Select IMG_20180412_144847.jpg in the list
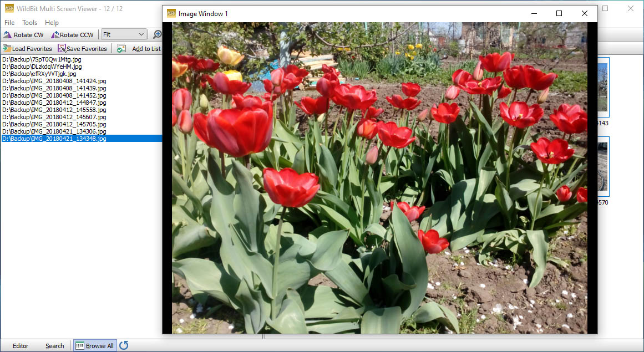Image resolution: width=644 pixels, height=352 pixels. [54, 103]
